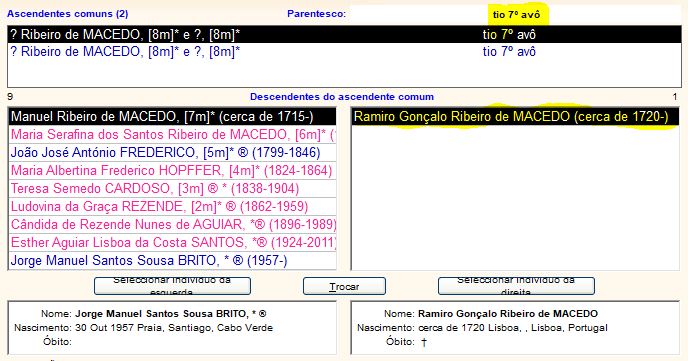Click the Parentesco field showing tio 7º avô
The height and width of the screenshot is (361, 688).
tap(516, 14)
